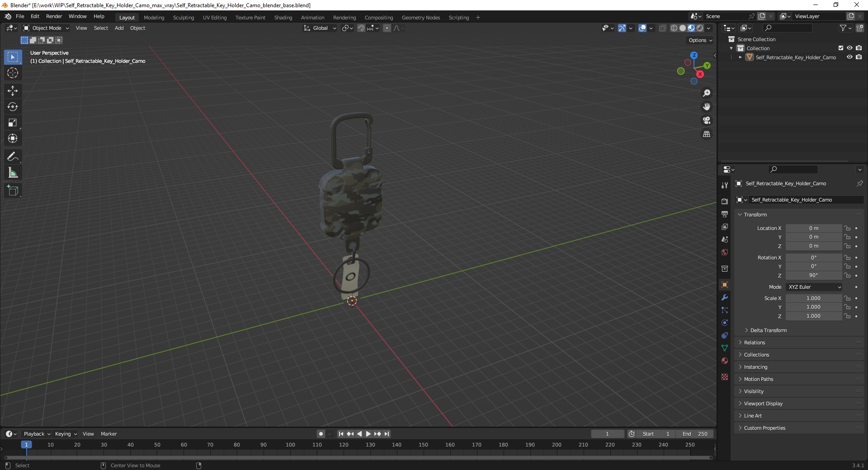Open the Object Data mesh tab
The width and height of the screenshot is (868, 470).
[725, 348]
